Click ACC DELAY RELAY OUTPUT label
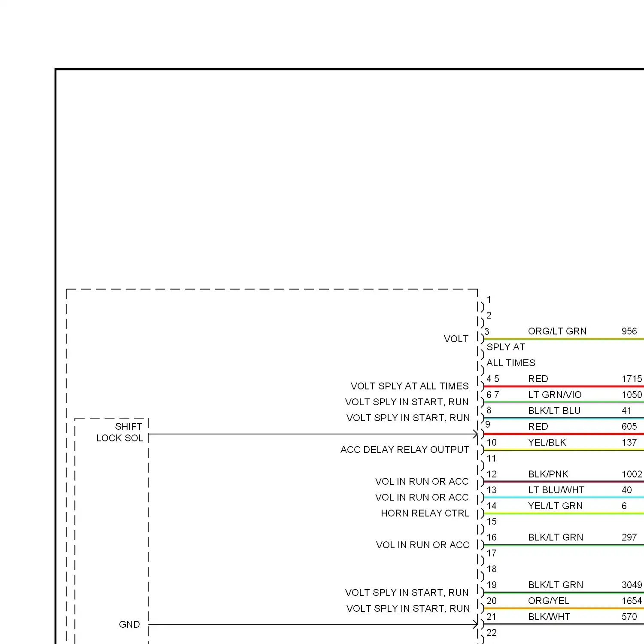 tap(405, 450)
